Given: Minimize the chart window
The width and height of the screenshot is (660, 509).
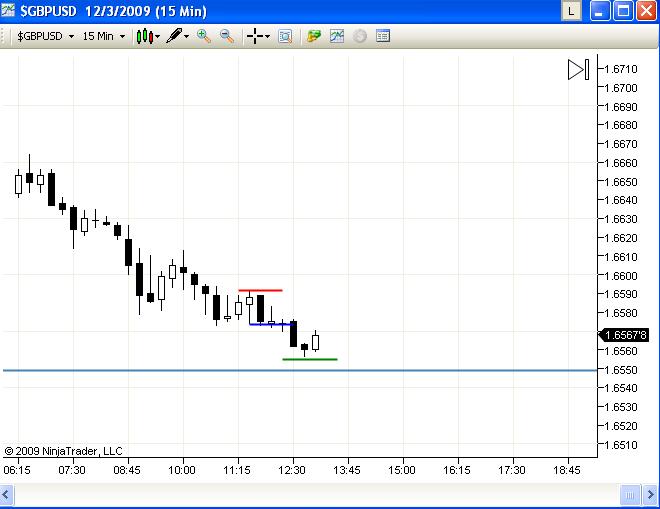Looking at the screenshot, I should (x=600, y=11).
